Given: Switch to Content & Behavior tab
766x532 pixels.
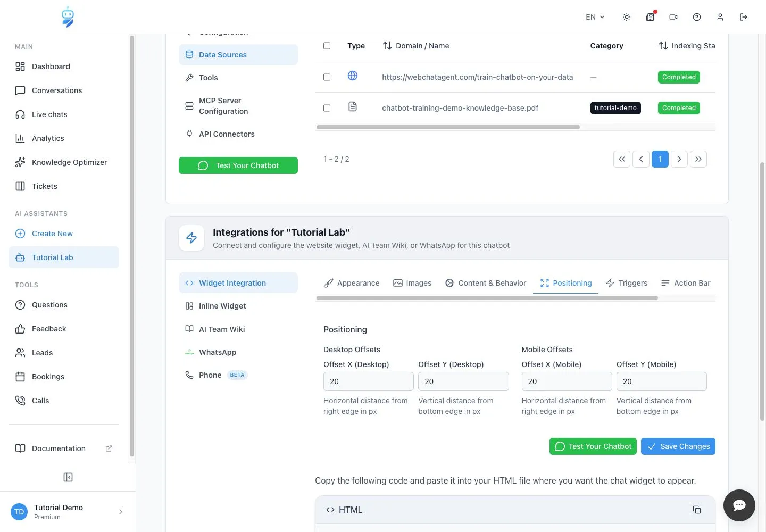Looking at the screenshot, I should [486, 283].
